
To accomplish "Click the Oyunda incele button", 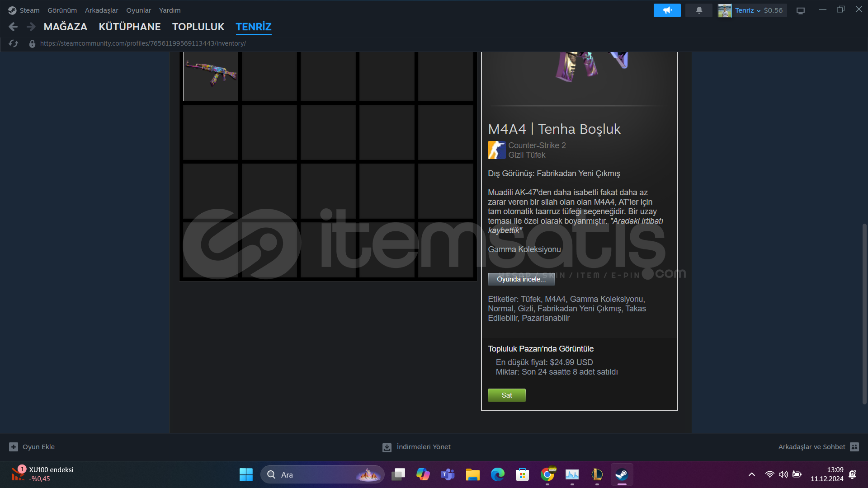I will (521, 279).
